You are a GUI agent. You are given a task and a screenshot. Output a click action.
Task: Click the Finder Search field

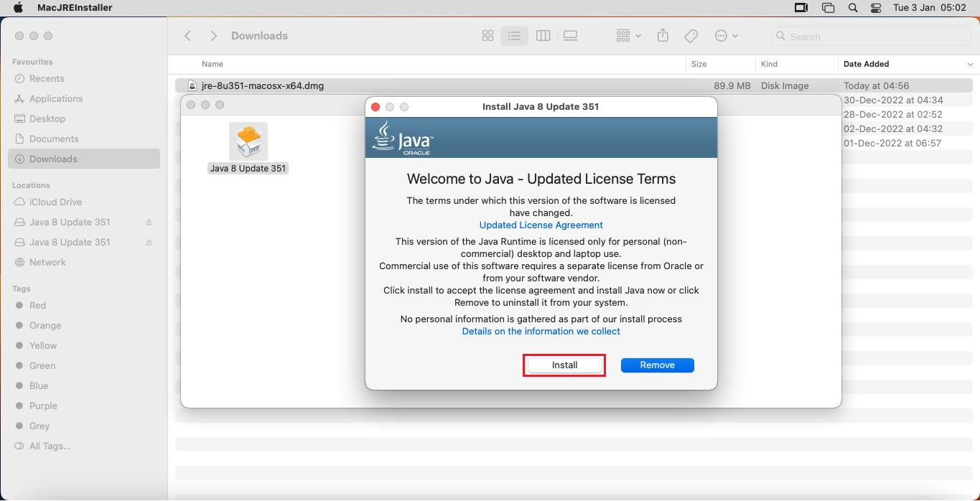tap(872, 37)
